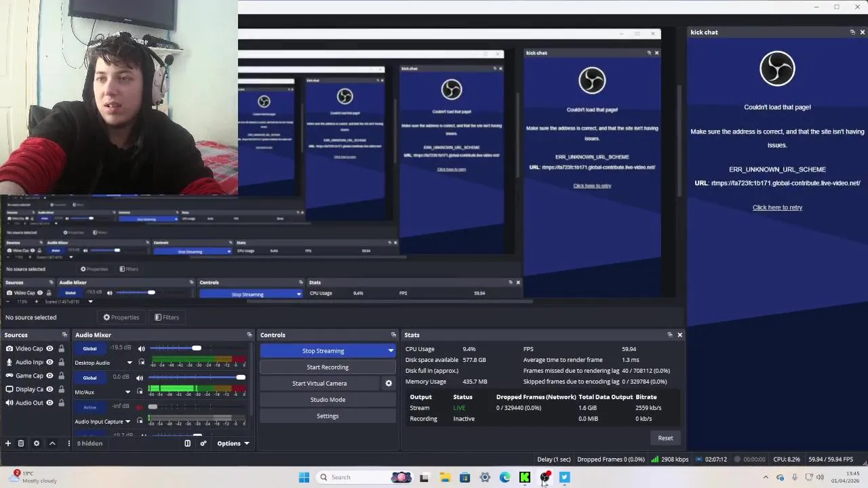Expand the Stop Streaming dropdown arrow
This screenshot has width=868, height=488.
[391, 350]
